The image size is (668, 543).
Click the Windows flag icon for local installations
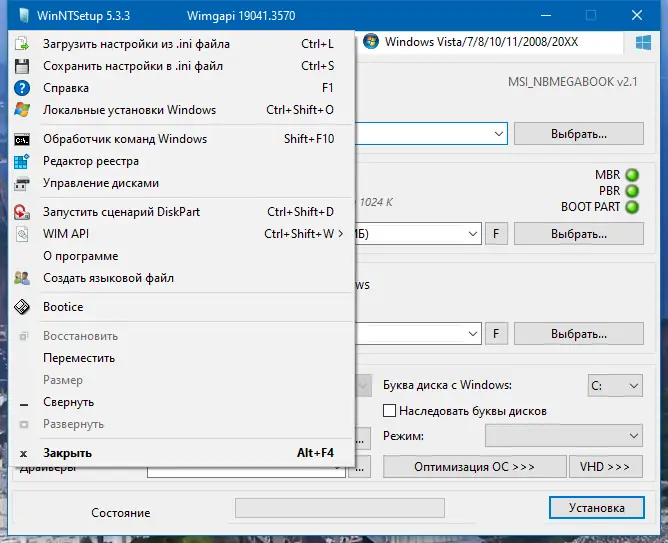click(22, 110)
